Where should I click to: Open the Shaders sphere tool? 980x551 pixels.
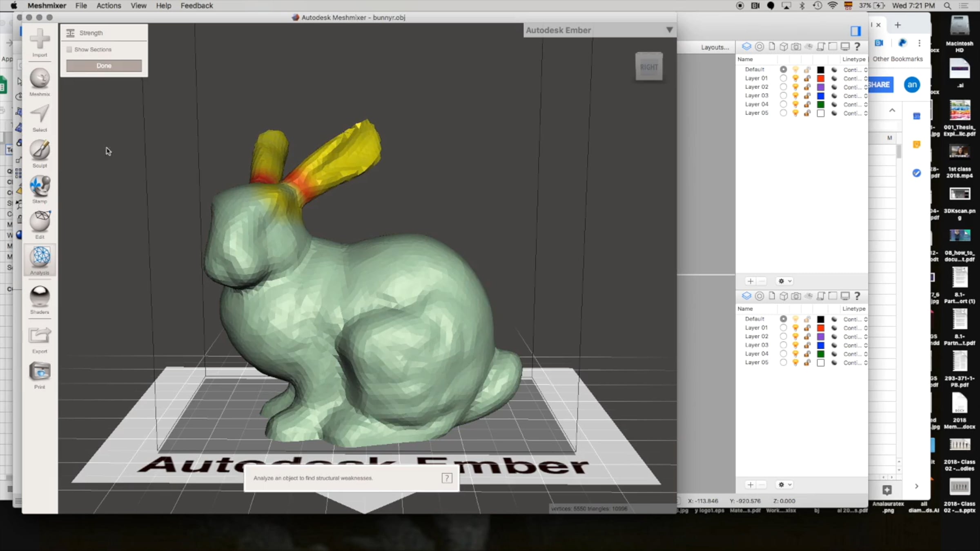(x=40, y=300)
